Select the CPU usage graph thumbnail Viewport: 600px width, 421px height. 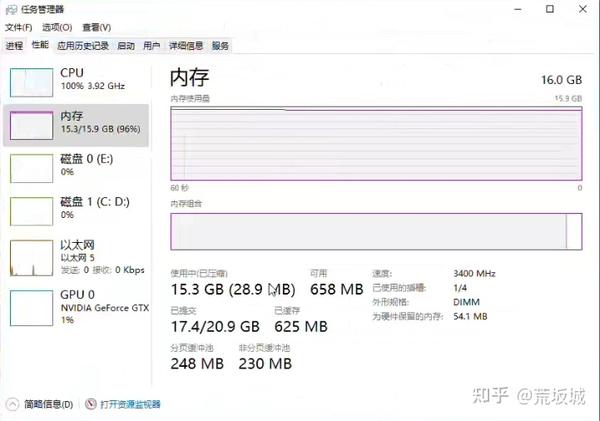click(x=31, y=82)
